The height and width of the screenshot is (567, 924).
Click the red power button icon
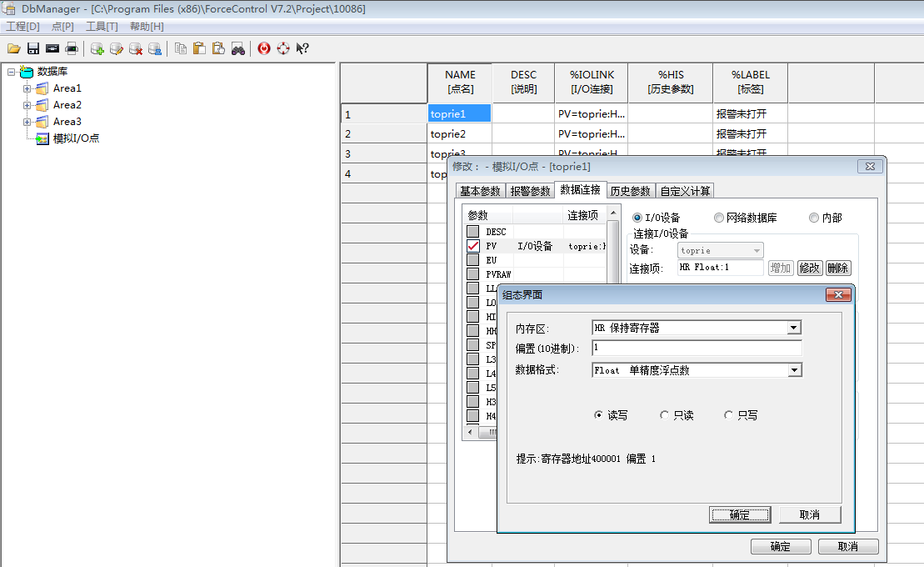(264, 48)
